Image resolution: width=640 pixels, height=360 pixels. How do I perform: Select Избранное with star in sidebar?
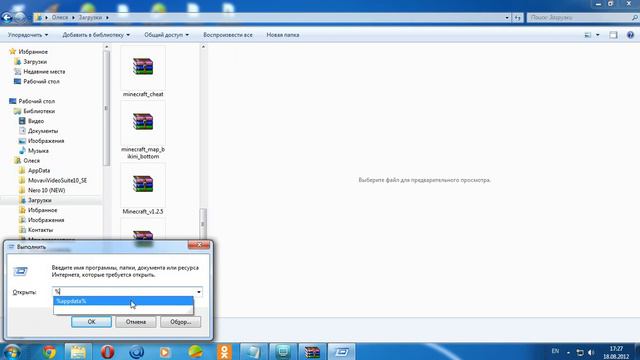(28, 52)
